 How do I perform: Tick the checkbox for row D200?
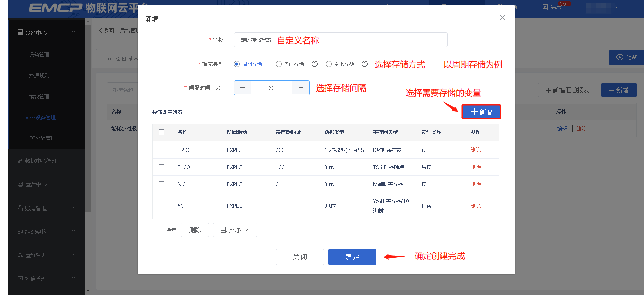pos(161,150)
